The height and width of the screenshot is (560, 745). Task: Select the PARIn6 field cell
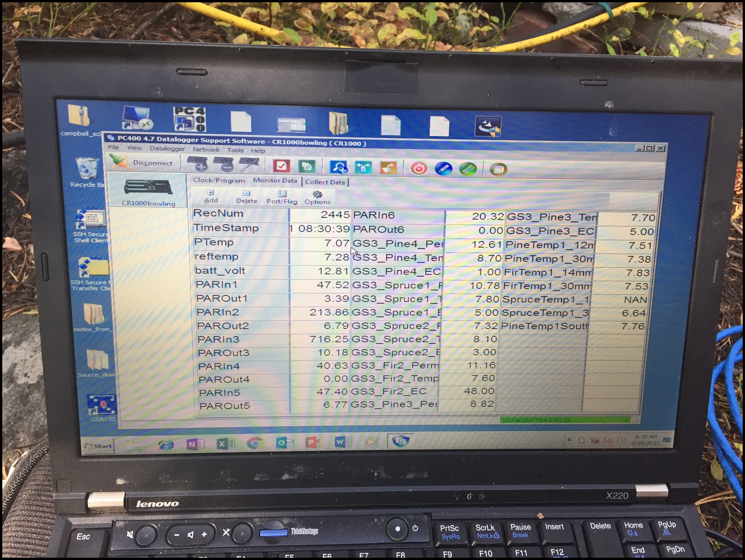tap(399, 215)
